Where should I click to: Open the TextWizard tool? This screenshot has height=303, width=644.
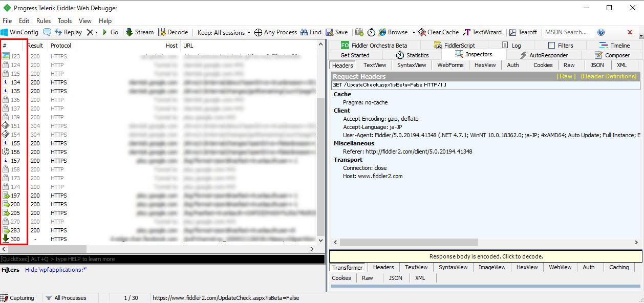click(x=482, y=32)
